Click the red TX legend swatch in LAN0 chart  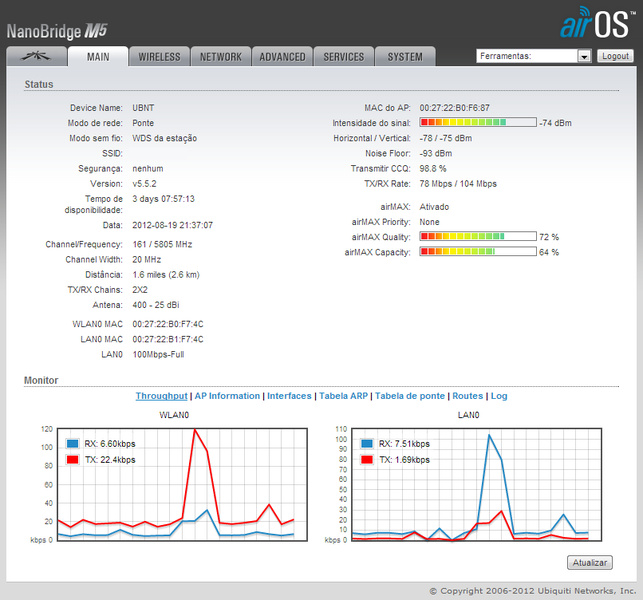367,459
